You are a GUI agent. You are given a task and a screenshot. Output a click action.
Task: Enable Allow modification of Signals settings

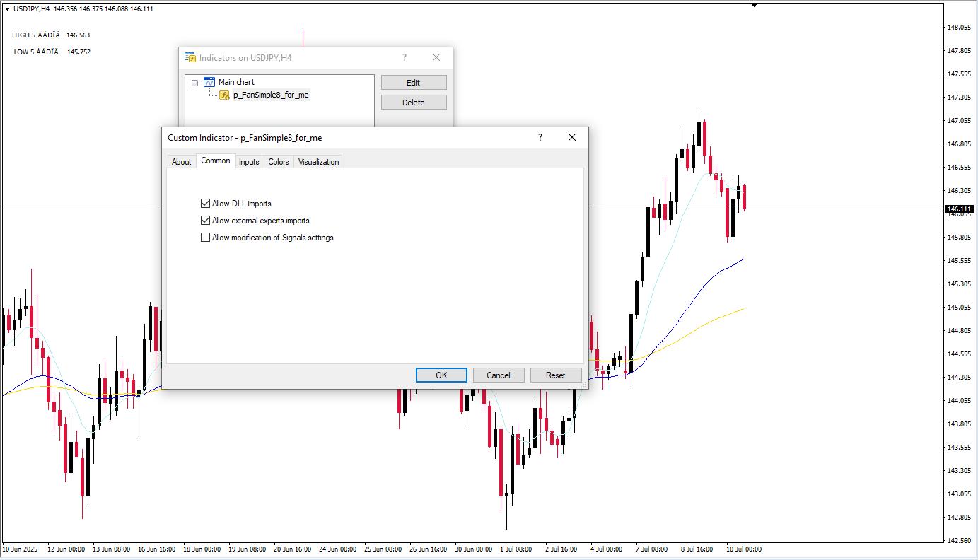pos(206,238)
